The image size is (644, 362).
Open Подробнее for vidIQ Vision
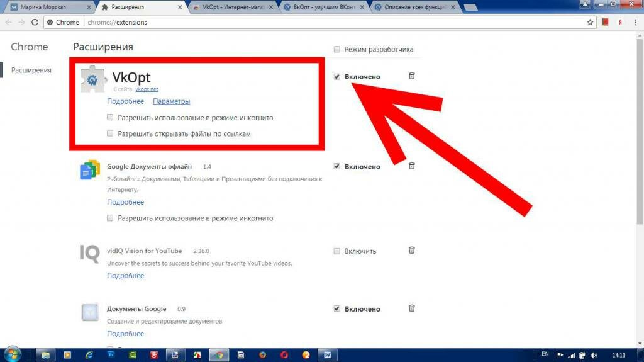(125, 276)
